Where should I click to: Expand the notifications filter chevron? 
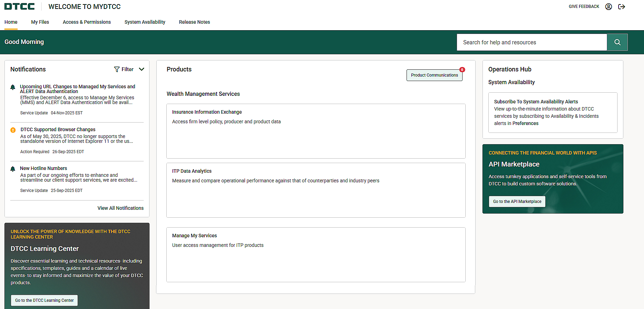(142, 69)
